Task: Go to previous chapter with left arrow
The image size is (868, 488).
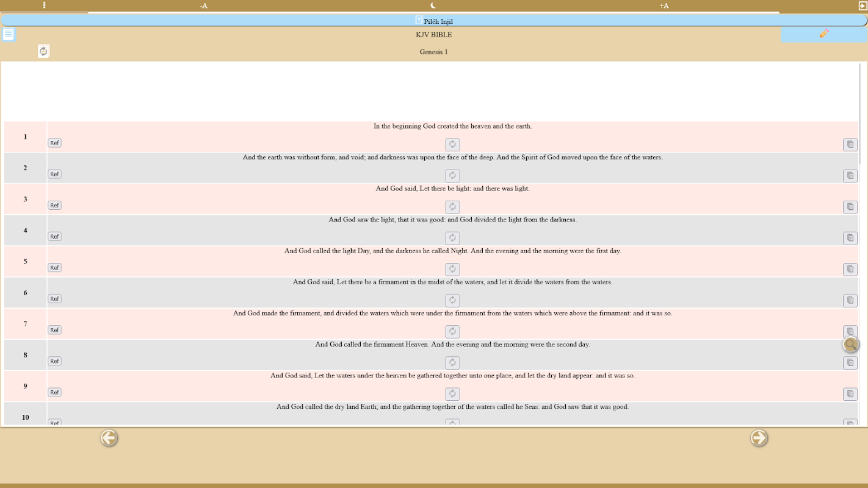Action: (109, 438)
